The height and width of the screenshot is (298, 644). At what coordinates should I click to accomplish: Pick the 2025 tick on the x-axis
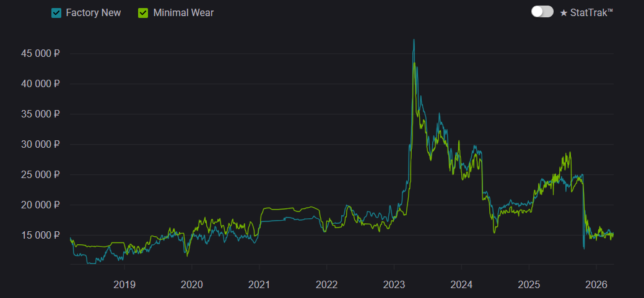pos(528,285)
